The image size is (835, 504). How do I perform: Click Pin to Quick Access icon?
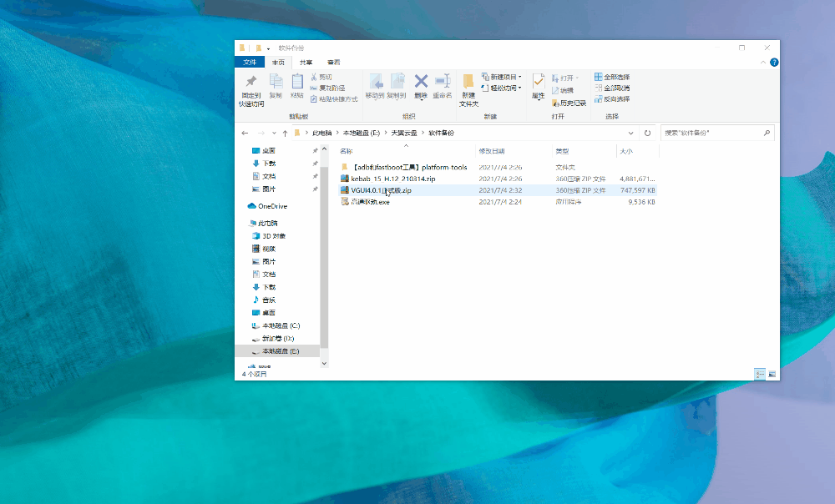250,82
